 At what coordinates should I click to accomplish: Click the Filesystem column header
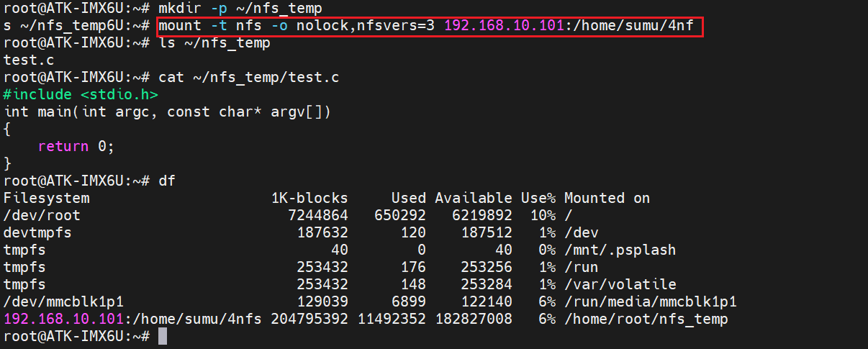point(47,198)
